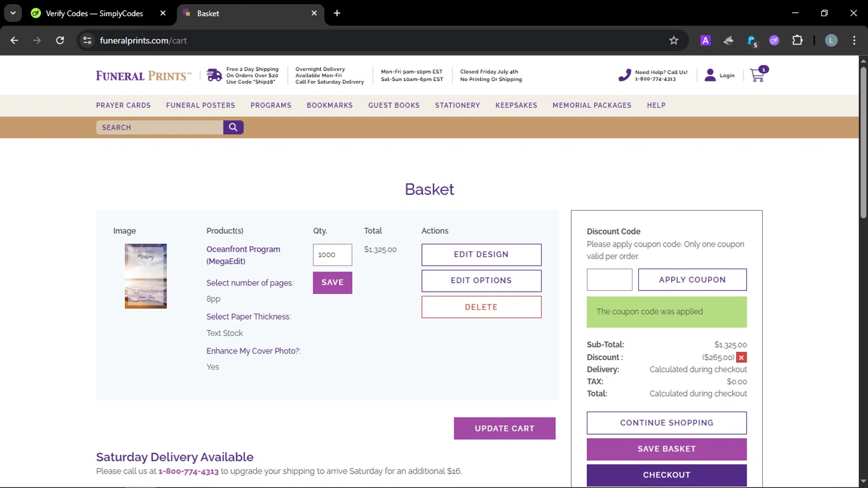
Task: Click the Edit Design button
Action: 481,255
